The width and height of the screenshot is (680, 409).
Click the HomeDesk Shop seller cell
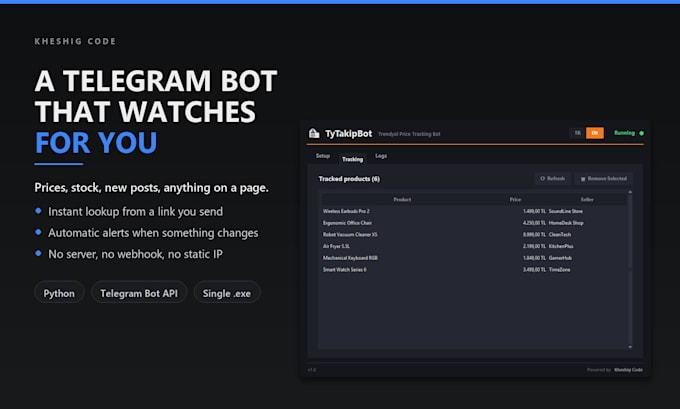click(566, 223)
